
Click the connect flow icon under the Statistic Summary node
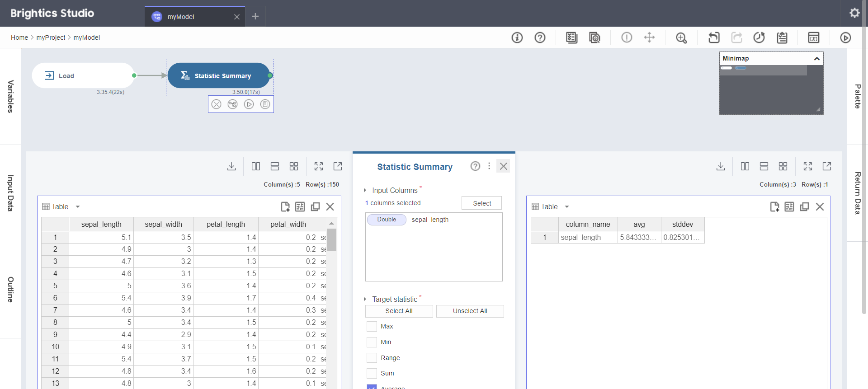point(233,104)
